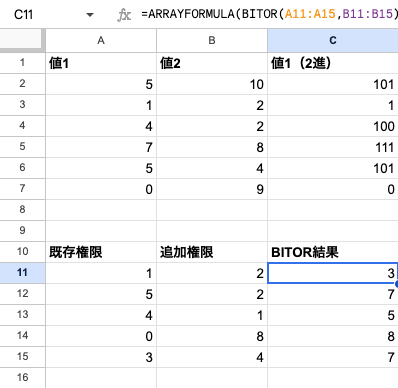398x388 pixels.
Task: Click cell C1 labeled 値1（2進）
Action: click(x=333, y=63)
